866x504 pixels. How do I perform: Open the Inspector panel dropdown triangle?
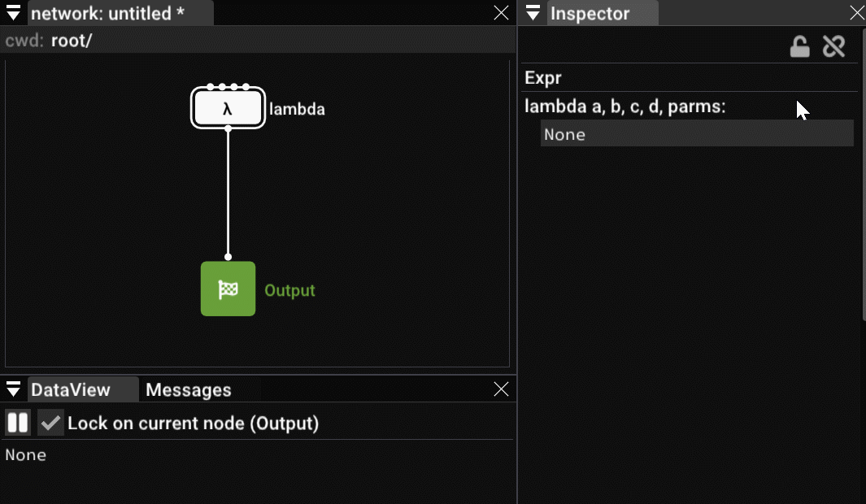point(533,13)
